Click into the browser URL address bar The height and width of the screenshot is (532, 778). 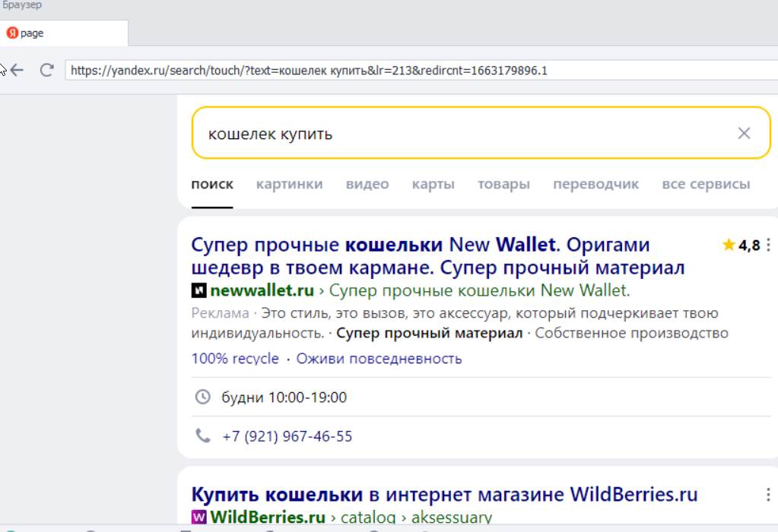pyautogui.click(x=421, y=71)
